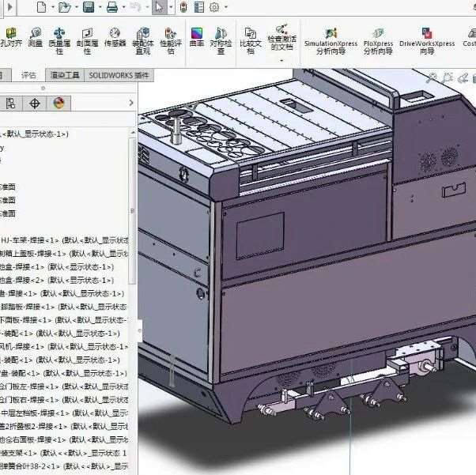The height and width of the screenshot is (475, 476).
Task: Open Options using the gear icon
Action: click(214, 7)
